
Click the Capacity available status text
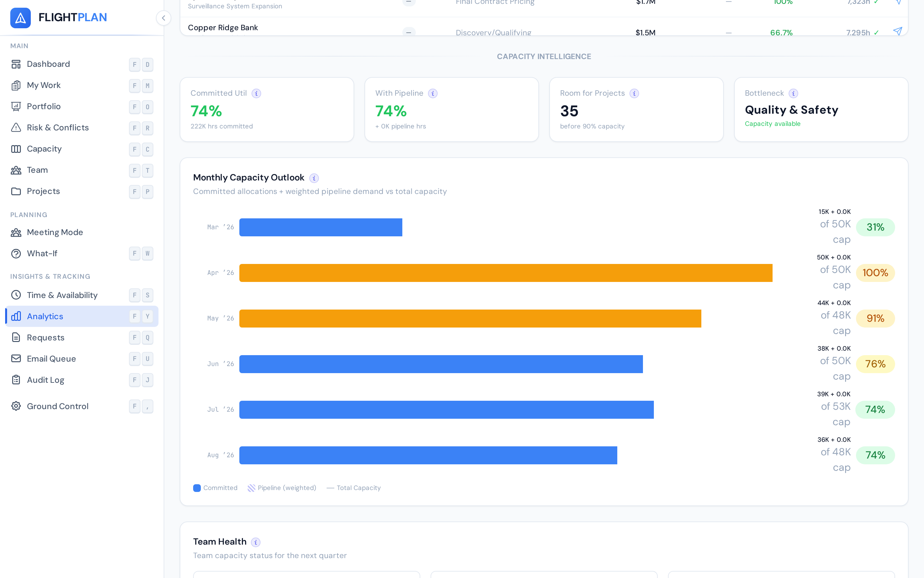point(773,124)
